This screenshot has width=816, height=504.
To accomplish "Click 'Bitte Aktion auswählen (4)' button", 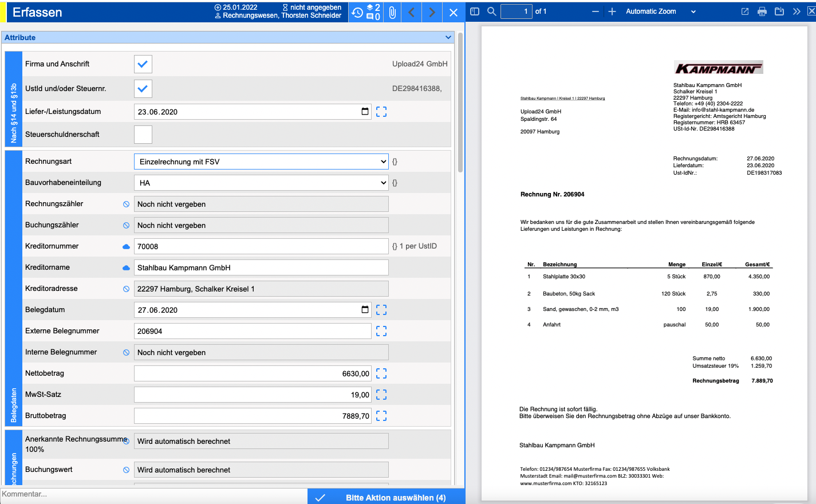I will (x=386, y=497).
